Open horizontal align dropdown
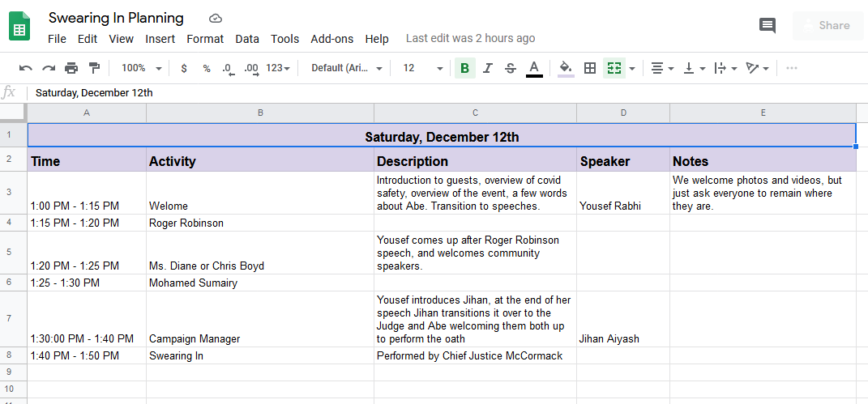868x404 pixels. (x=662, y=69)
